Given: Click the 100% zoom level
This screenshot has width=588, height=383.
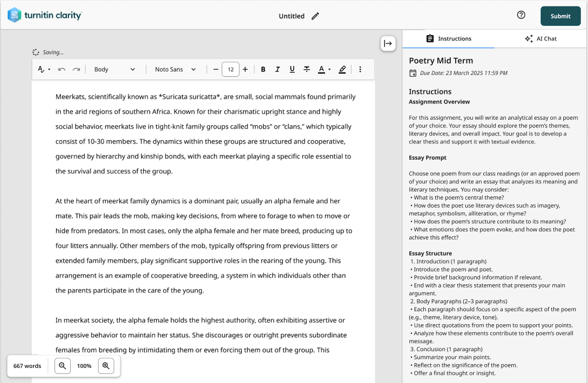Looking at the screenshot, I should point(84,366).
